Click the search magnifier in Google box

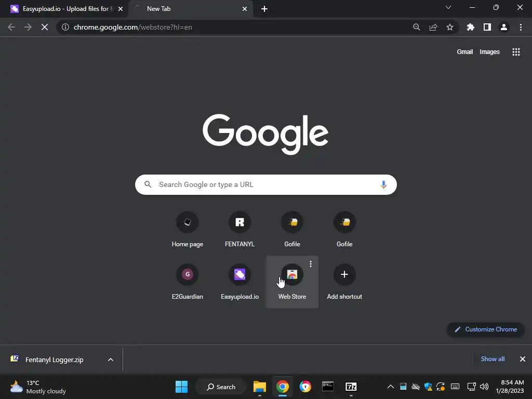coord(148,184)
